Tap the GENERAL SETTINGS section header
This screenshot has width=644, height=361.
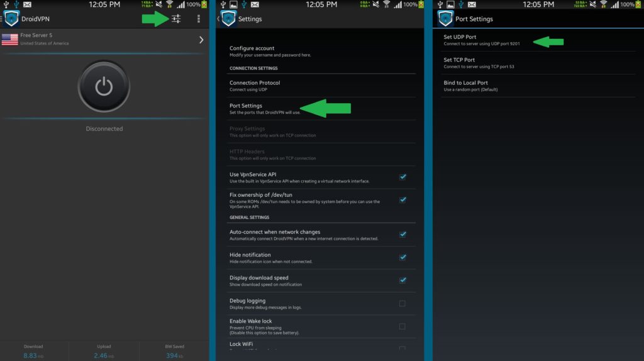coord(249,217)
